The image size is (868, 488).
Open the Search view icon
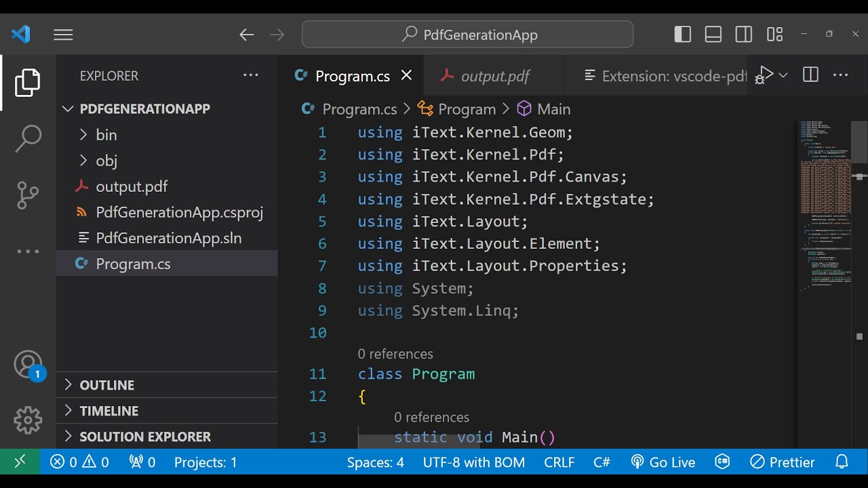[28, 138]
